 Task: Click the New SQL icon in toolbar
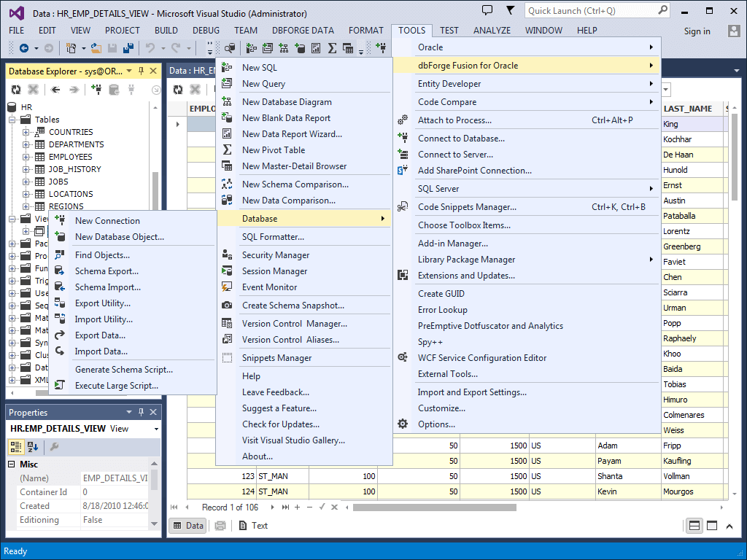click(252, 48)
